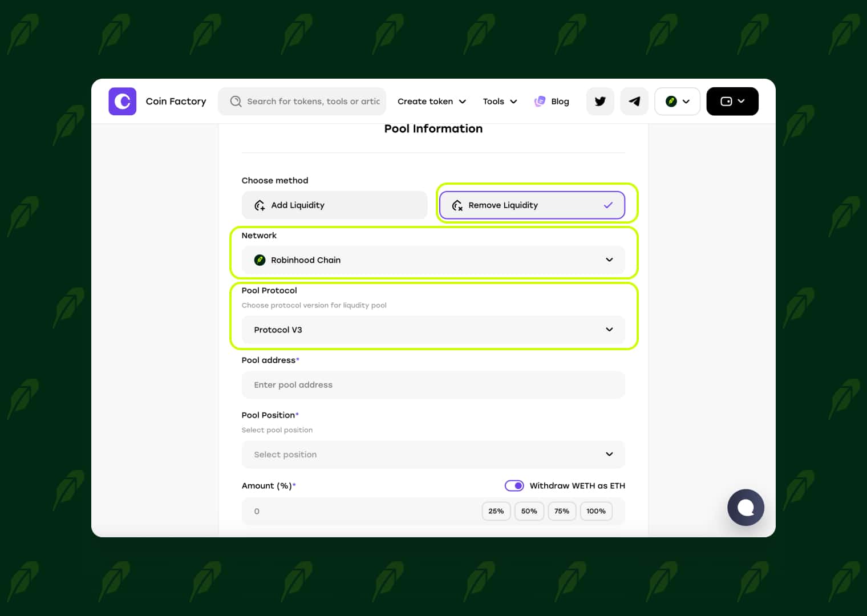Image resolution: width=867 pixels, height=616 pixels.
Task: Toggle Withdraw WETH as ETH switch
Action: [x=514, y=486]
